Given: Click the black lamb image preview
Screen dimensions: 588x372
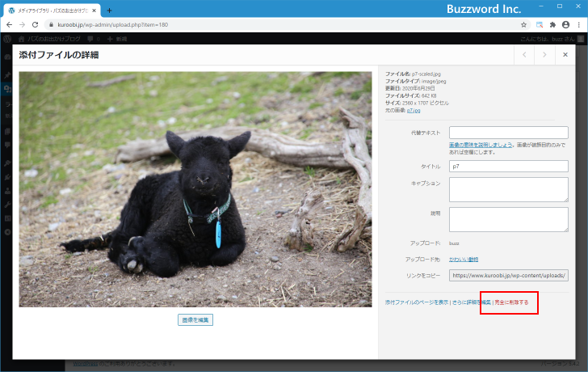Looking at the screenshot, I should coord(195,189).
